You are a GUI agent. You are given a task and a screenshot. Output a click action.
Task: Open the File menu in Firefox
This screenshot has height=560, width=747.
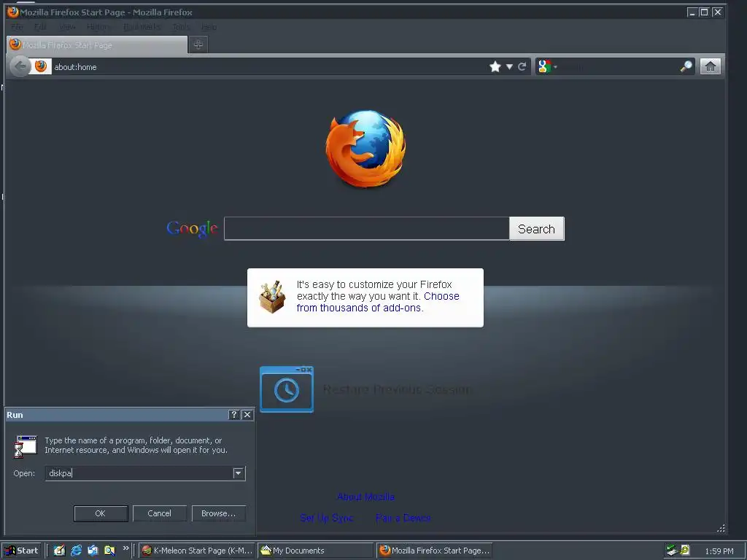click(x=18, y=27)
